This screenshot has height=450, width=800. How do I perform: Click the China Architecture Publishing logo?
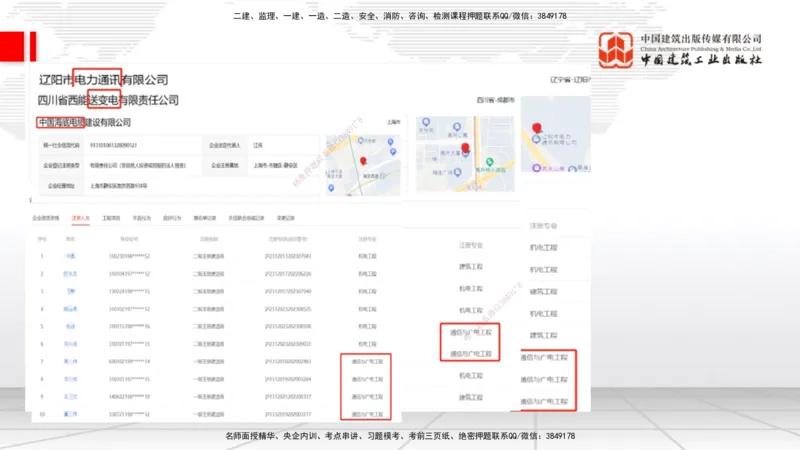[x=615, y=49]
